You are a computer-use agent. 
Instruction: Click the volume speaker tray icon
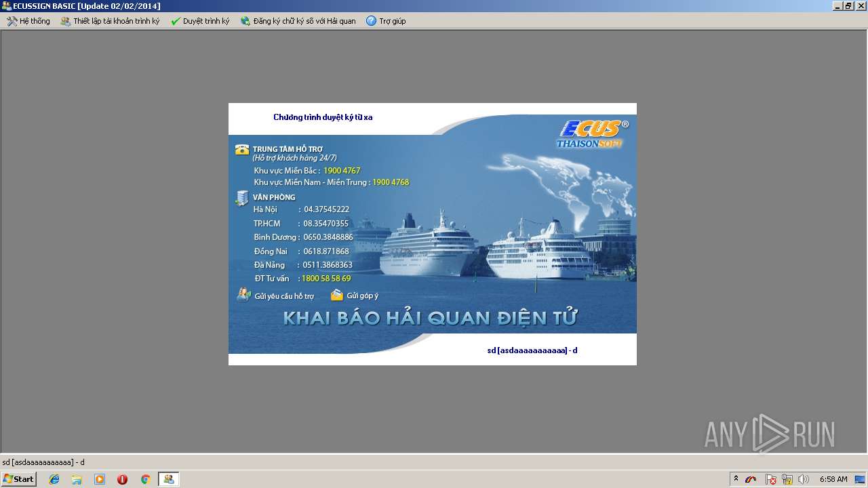[x=804, y=479]
